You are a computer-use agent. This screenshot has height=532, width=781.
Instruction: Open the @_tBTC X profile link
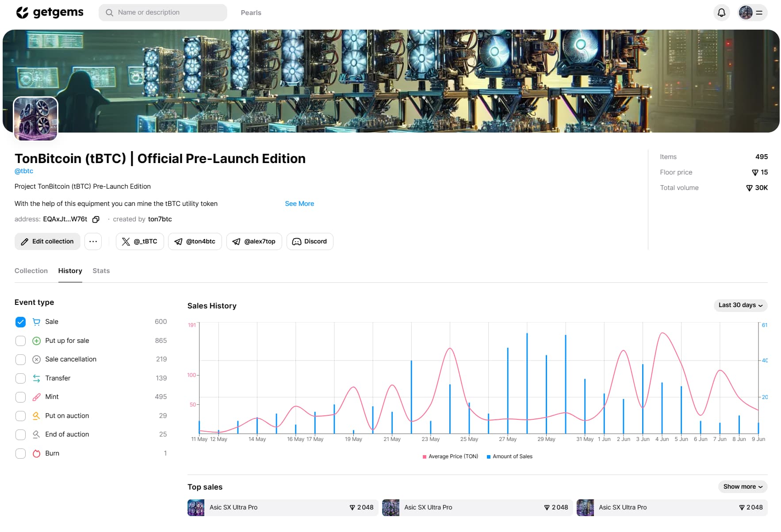140,241
